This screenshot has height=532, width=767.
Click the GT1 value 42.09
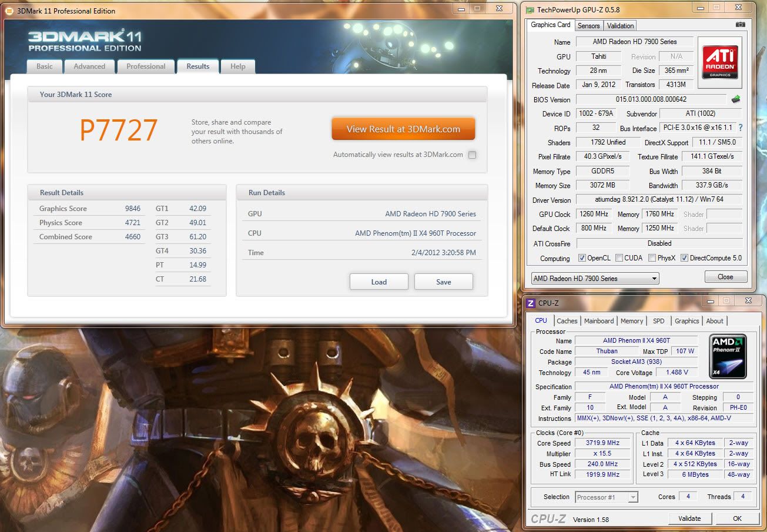click(197, 209)
